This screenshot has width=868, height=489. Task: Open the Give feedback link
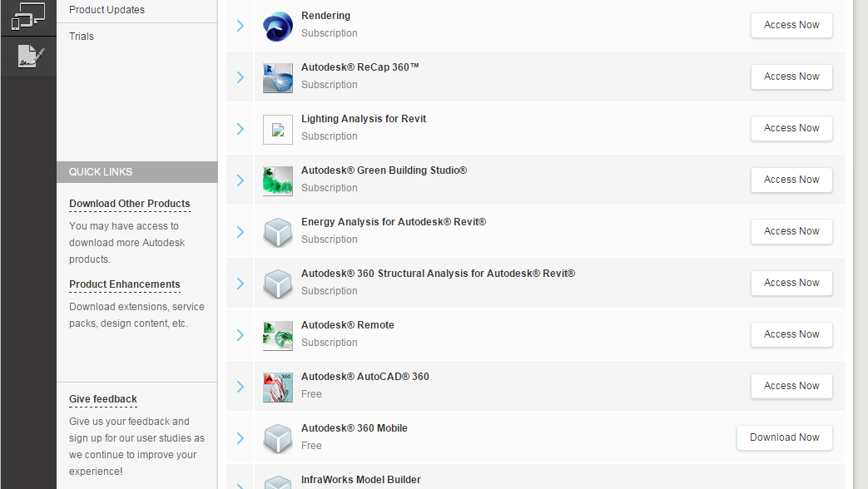pyautogui.click(x=103, y=399)
